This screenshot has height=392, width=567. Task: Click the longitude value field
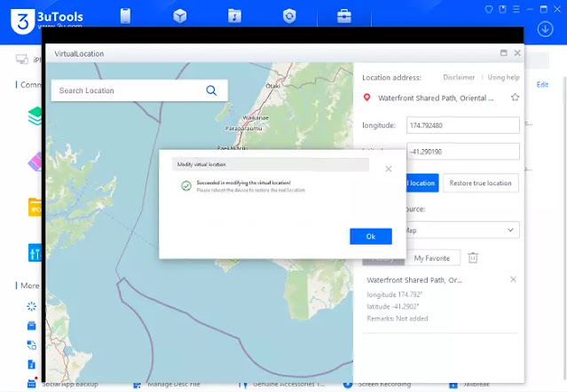tap(463, 125)
